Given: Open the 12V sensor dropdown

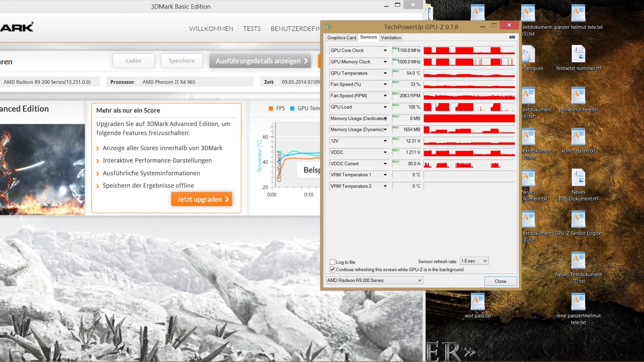Looking at the screenshot, I should pos(385,141).
